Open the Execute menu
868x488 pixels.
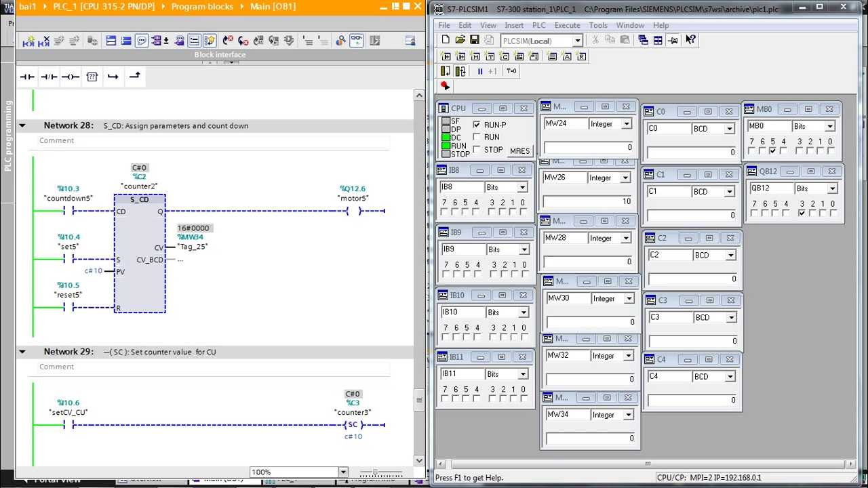[x=567, y=25]
